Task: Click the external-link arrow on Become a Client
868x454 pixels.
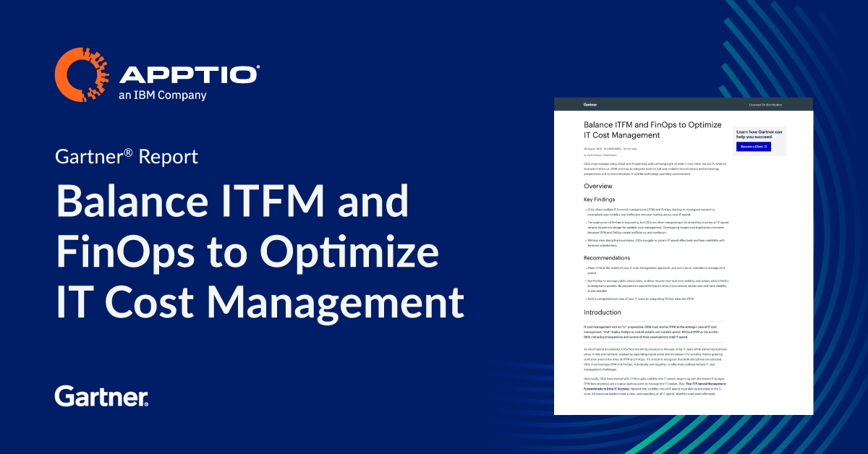Action: pyautogui.click(x=765, y=147)
